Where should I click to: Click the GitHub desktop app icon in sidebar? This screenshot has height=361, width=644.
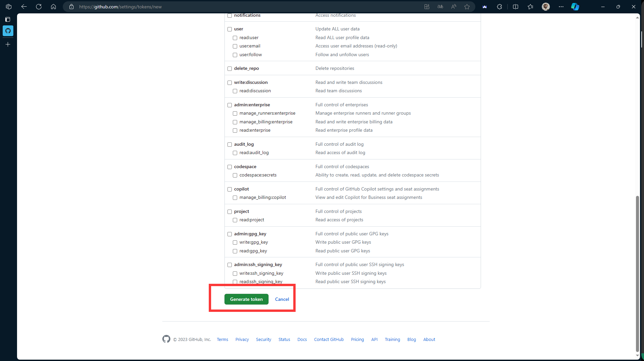pyautogui.click(x=8, y=30)
